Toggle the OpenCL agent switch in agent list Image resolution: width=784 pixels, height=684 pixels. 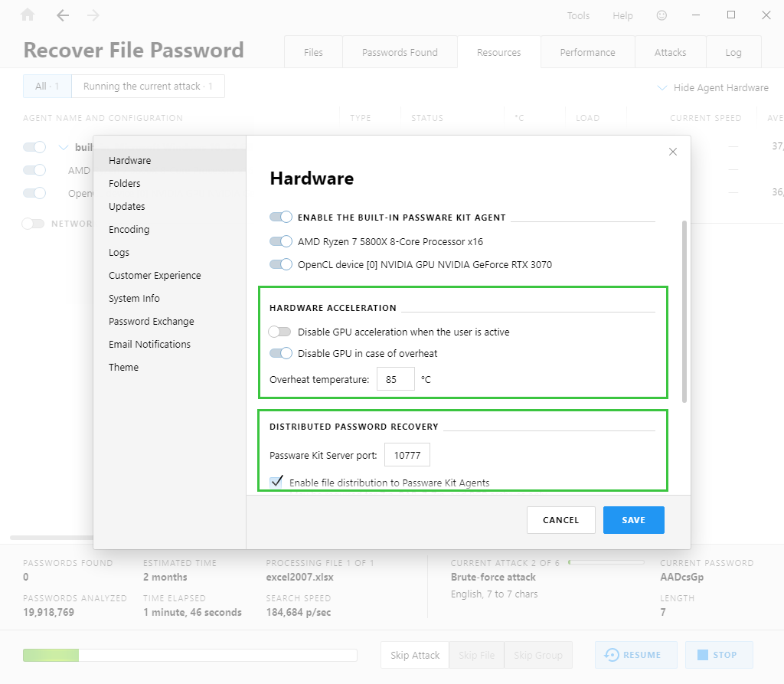click(34, 193)
